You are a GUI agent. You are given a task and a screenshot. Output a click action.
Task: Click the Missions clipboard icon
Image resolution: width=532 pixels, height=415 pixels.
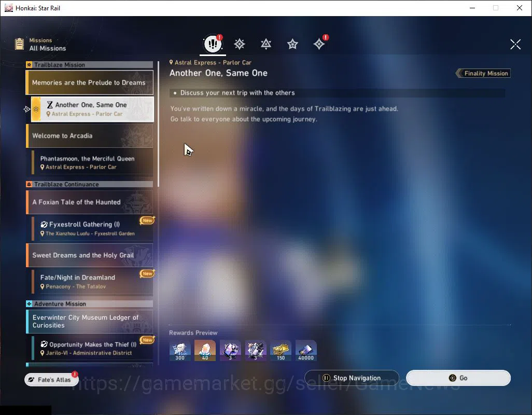[19, 44]
